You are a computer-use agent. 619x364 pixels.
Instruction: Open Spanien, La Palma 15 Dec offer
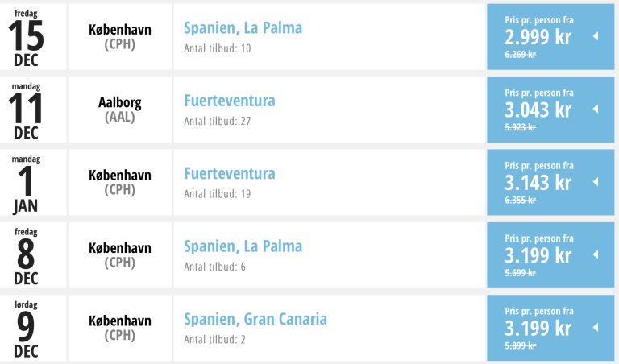click(243, 28)
